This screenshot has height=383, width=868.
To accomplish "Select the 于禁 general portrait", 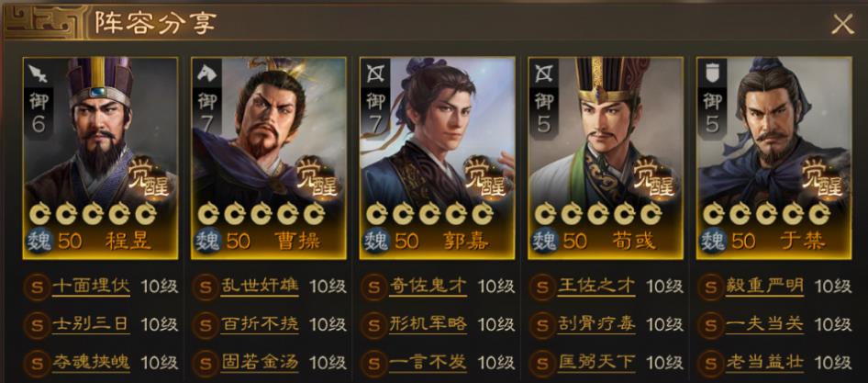I will (773, 158).
